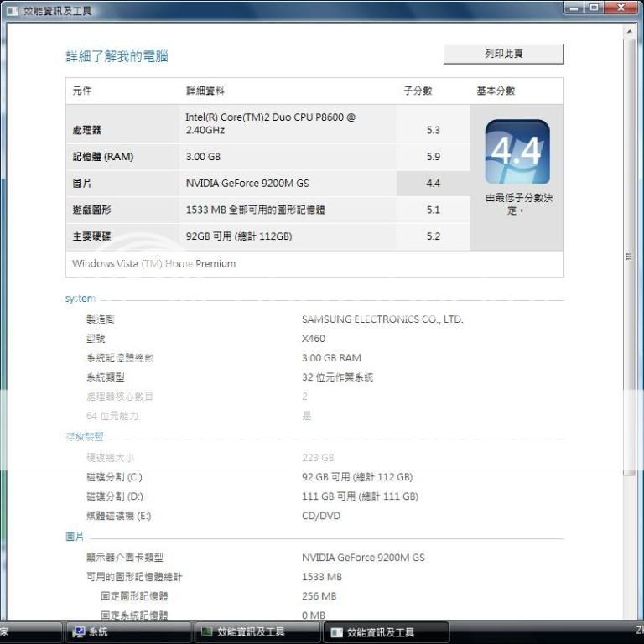Select the 遊戲圖形 row label
The height and width of the screenshot is (644, 644).
(91, 210)
